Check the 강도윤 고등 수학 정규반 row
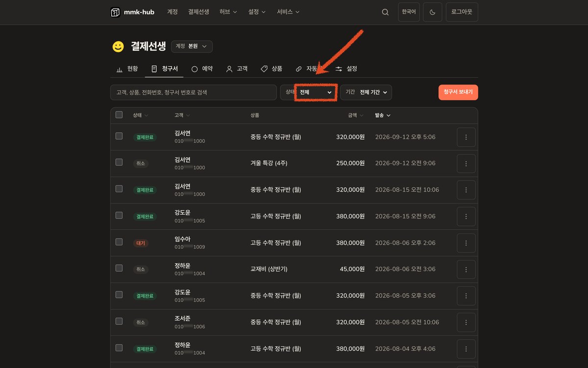588x368 pixels. pyautogui.click(x=119, y=215)
